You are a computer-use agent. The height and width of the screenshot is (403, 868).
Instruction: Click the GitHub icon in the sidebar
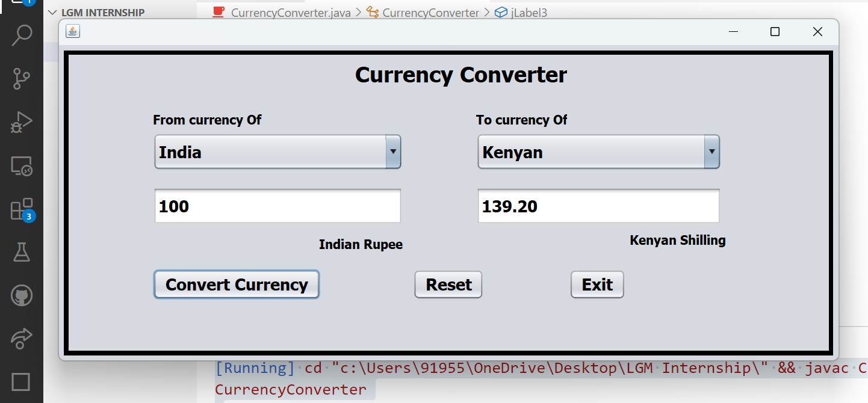(22, 295)
